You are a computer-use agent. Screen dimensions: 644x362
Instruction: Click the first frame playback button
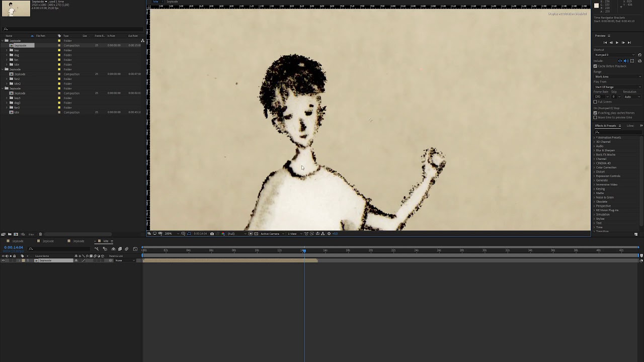(605, 43)
